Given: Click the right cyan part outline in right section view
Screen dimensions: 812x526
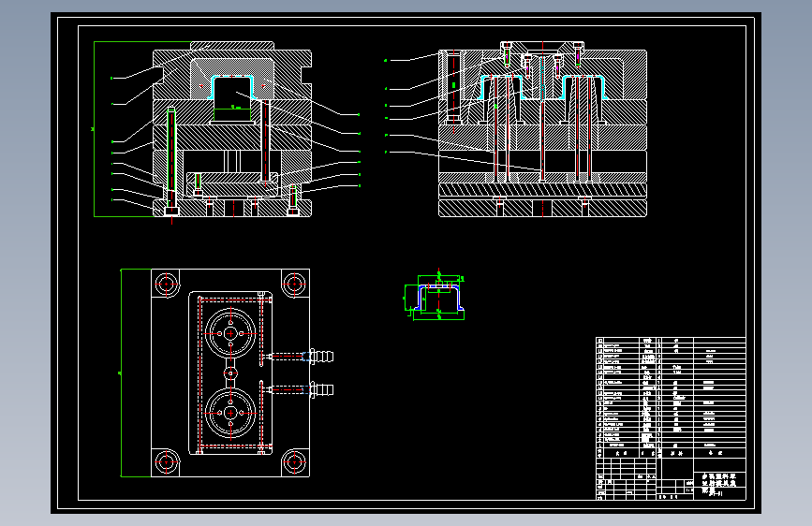Looking at the screenshot, I should tap(583, 87).
